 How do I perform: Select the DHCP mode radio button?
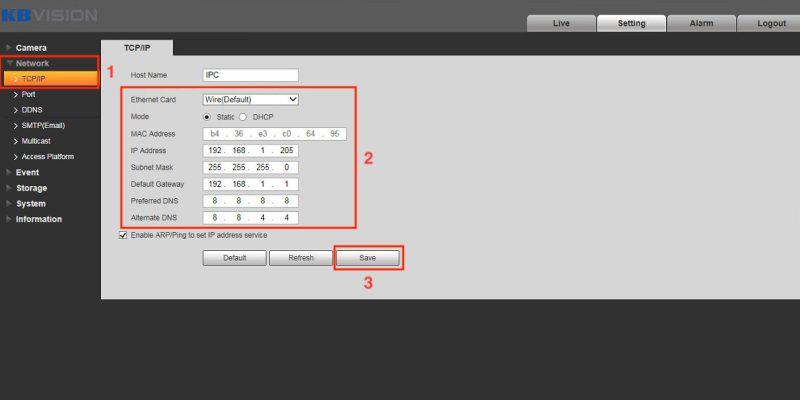click(x=243, y=117)
